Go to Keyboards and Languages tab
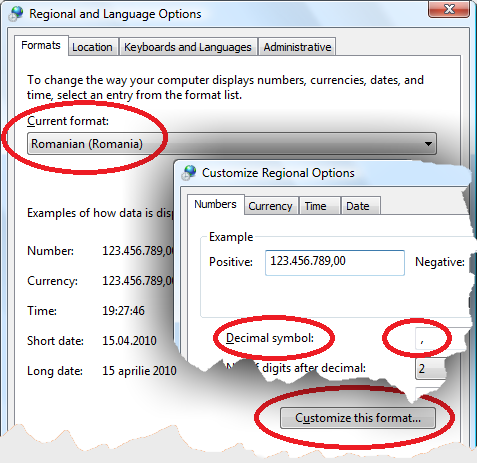Image resolution: width=477 pixels, height=463 pixels. [188, 47]
